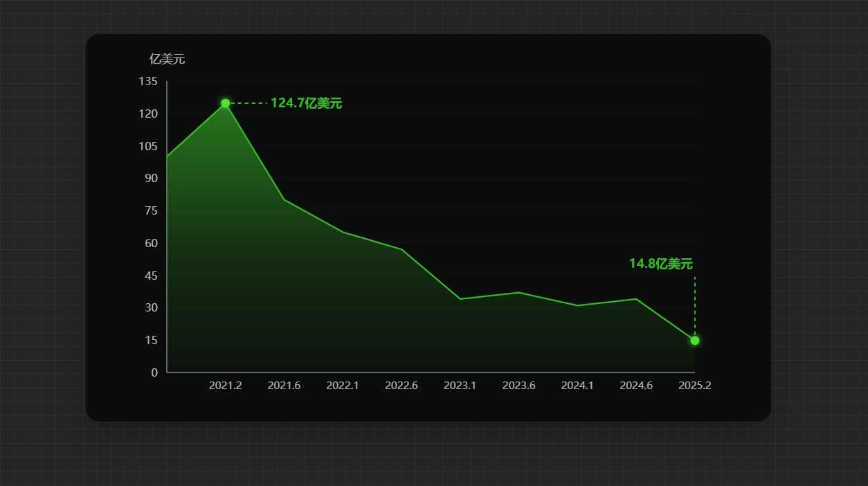Select the 124.7亿美元 annotation label
The height and width of the screenshot is (486, 868).
306,103
